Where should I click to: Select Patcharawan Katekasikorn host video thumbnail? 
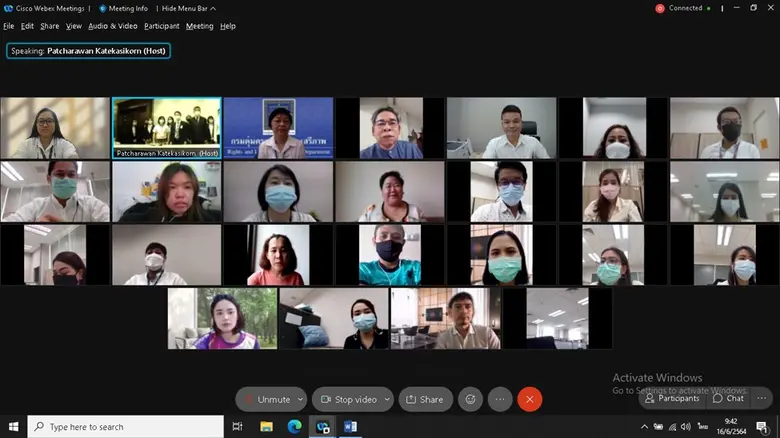pos(166,128)
